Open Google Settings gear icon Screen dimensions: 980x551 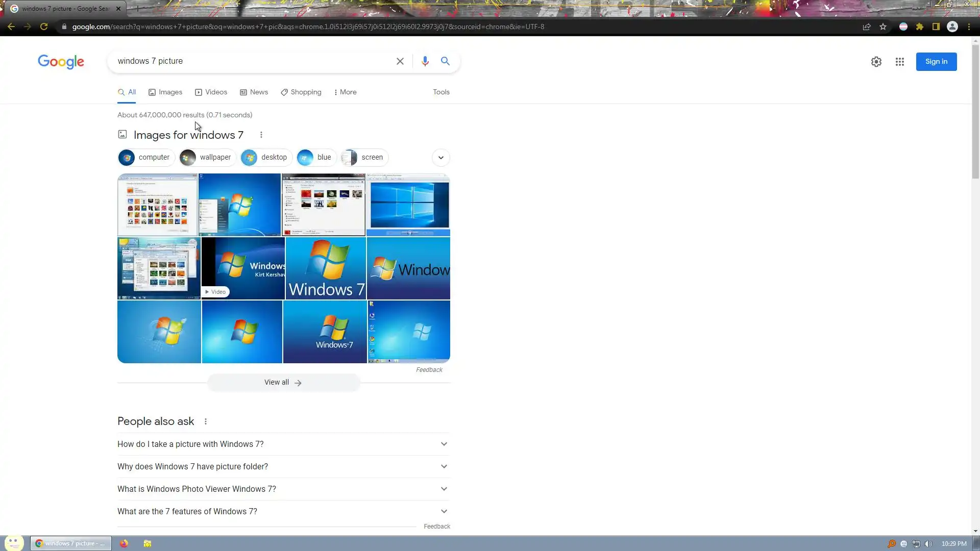(876, 62)
